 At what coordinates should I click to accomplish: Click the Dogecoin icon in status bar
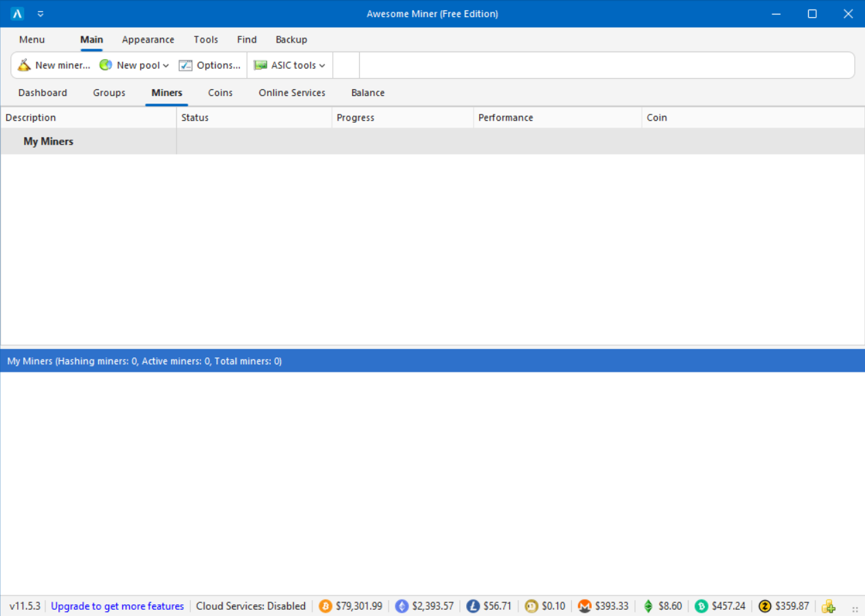point(531,606)
